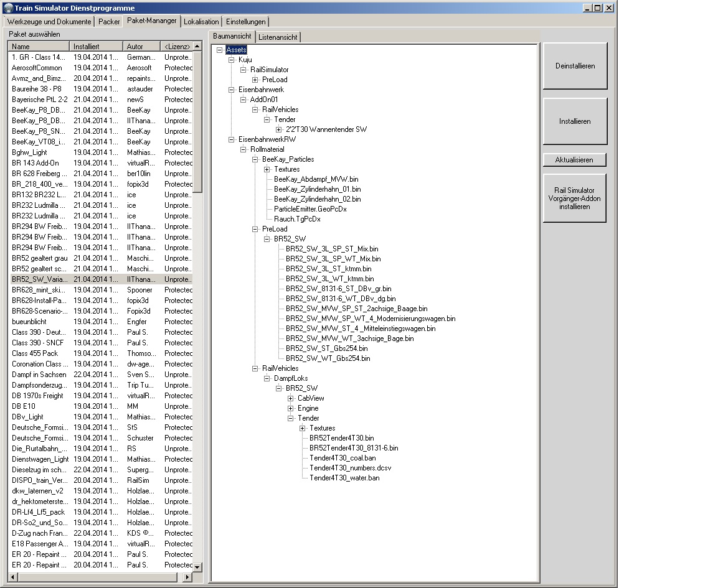Click Rail Simulator Vorgänger-Addon installieren button

click(x=574, y=198)
